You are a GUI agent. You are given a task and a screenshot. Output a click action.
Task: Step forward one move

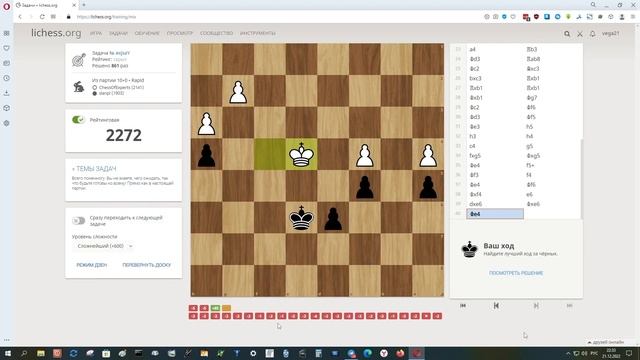point(536,306)
